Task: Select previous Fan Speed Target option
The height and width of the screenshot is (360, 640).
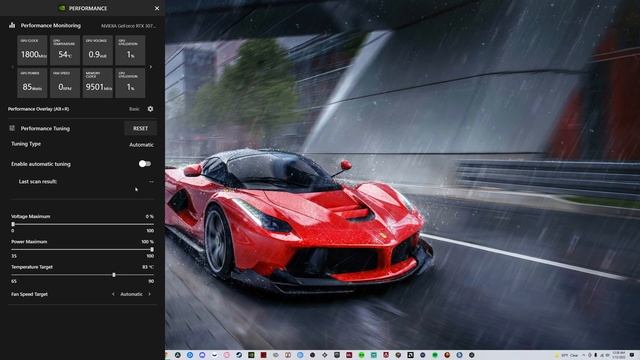Action: [x=113, y=294]
